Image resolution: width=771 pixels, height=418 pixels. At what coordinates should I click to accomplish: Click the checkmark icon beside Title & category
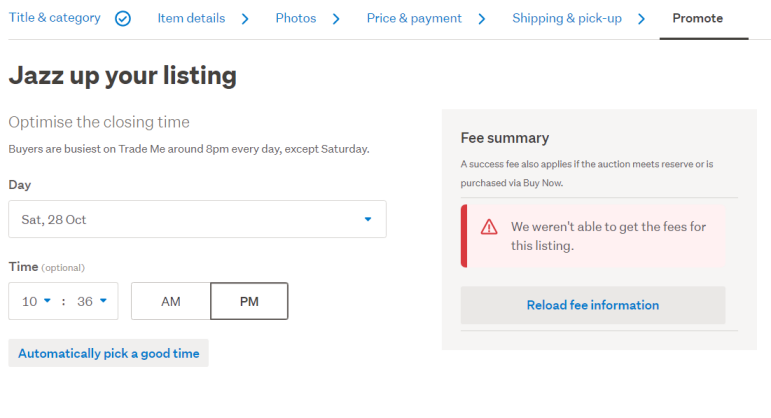pos(123,19)
